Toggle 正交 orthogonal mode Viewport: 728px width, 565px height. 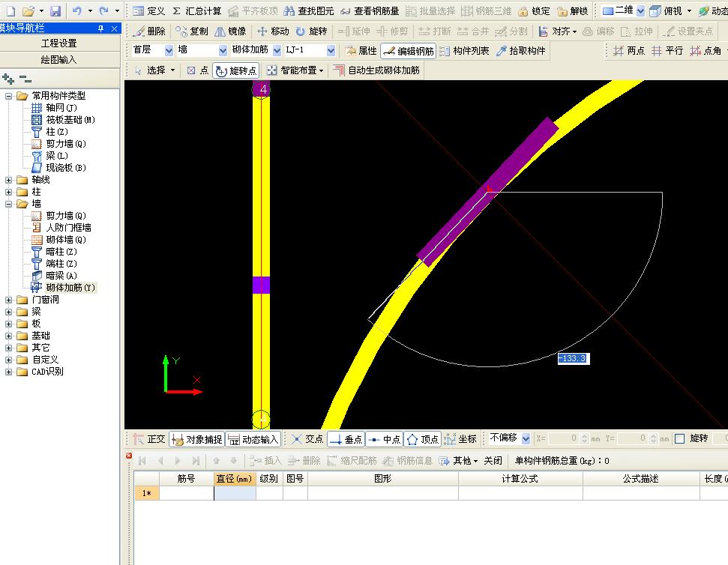149,439
